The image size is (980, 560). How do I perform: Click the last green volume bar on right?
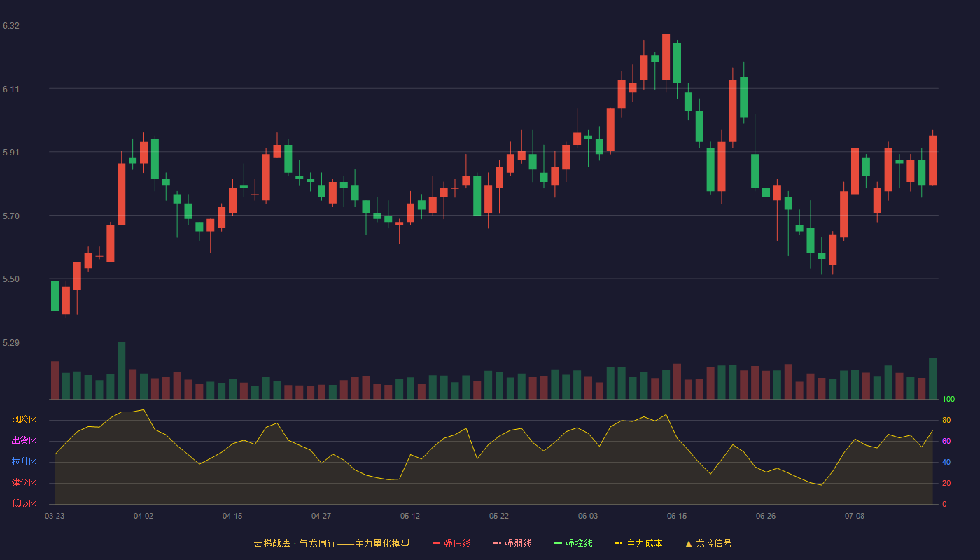point(932,379)
